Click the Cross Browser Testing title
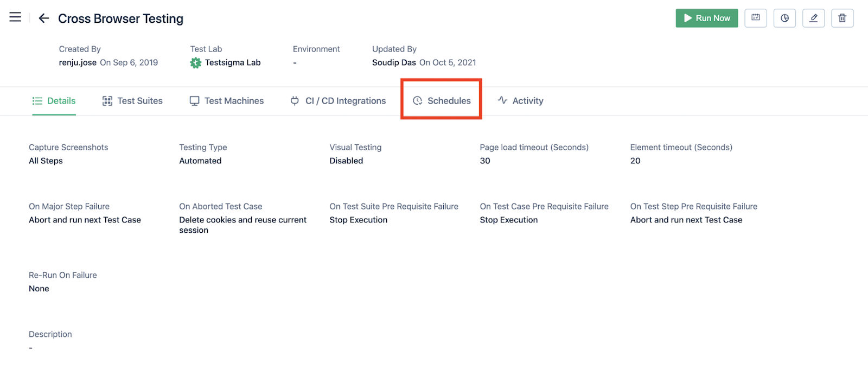868x383 pixels. [120, 18]
